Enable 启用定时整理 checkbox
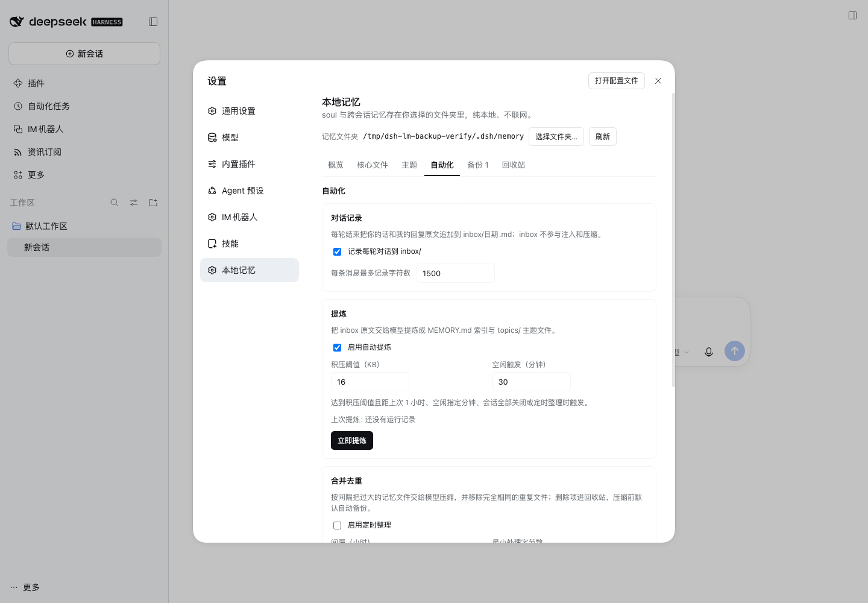The width and height of the screenshot is (868, 603). pyautogui.click(x=338, y=526)
